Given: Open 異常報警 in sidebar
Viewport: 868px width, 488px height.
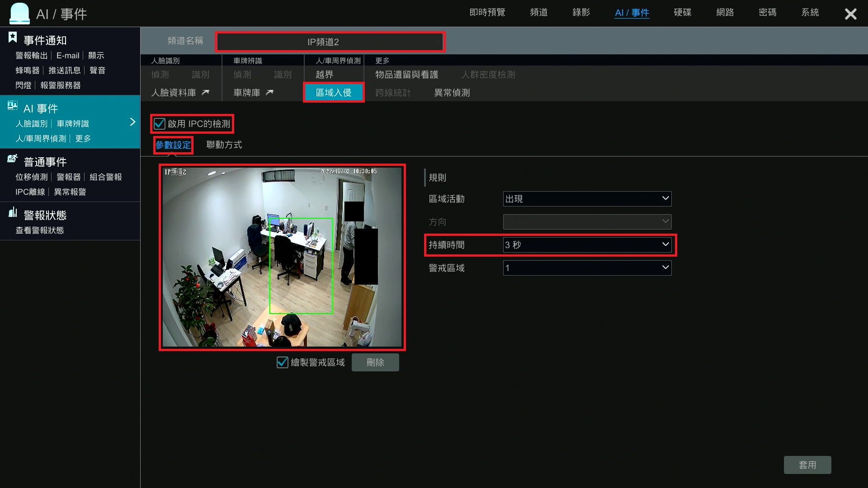Looking at the screenshot, I should [x=70, y=192].
